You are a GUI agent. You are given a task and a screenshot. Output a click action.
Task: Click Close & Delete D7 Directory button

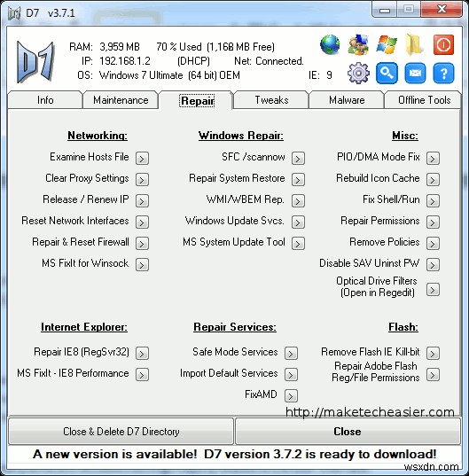(x=121, y=432)
